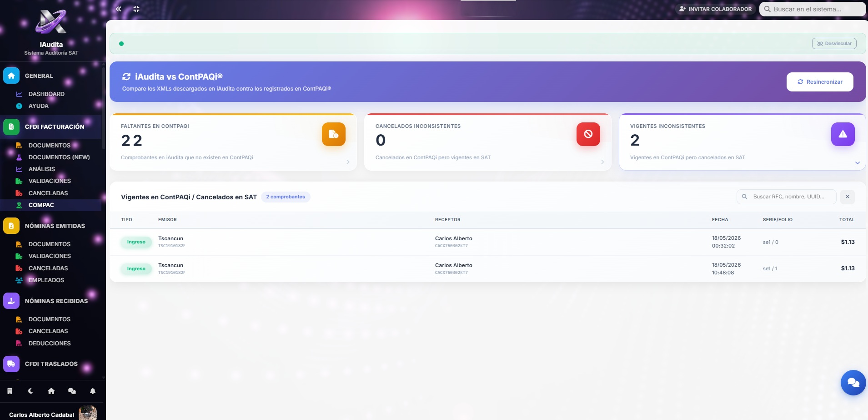This screenshot has height=420, width=868.
Task: Open chat messages icon in bottom bar
Action: tap(72, 391)
